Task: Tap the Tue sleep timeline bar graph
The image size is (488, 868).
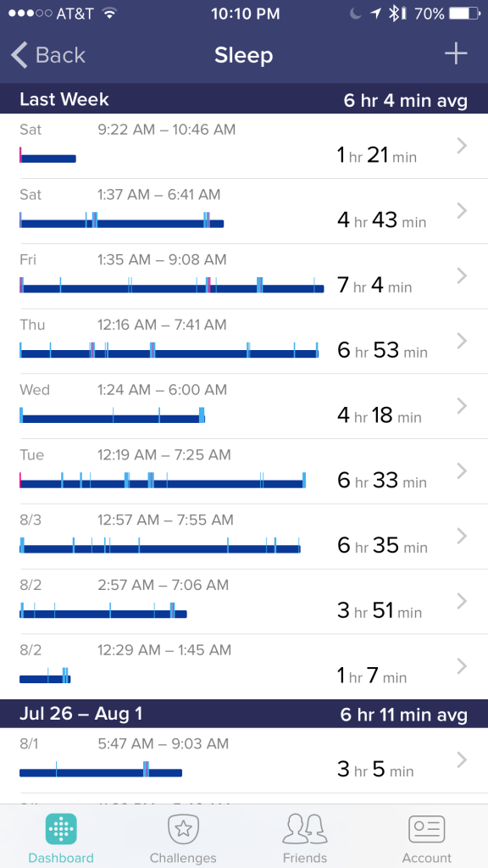Action: (x=163, y=481)
